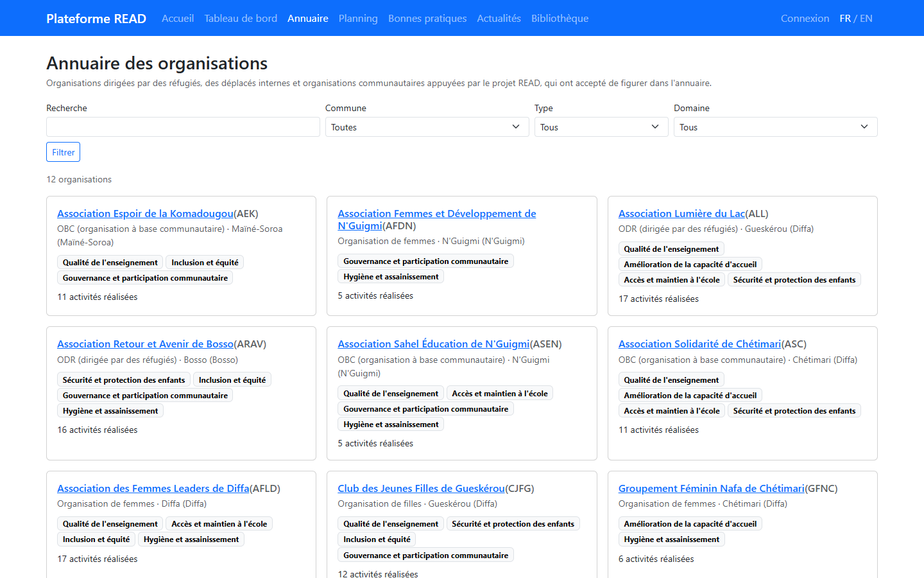Click 'Hygiène et assainissement' tag in GFNC card
Screen dimensions: 924x578
click(x=671, y=539)
